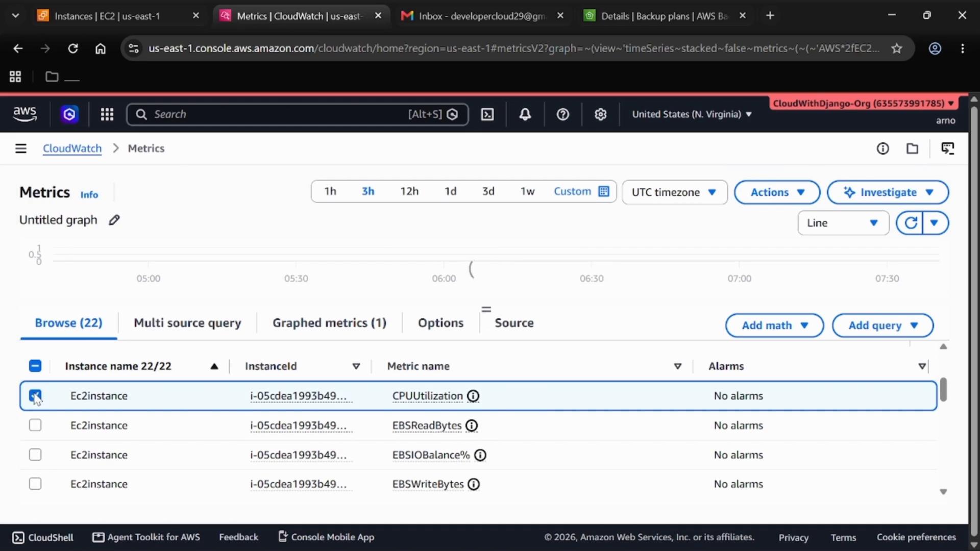Open the help question mark icon
This screenshot has height=551, width=980.
click(562, 114)
